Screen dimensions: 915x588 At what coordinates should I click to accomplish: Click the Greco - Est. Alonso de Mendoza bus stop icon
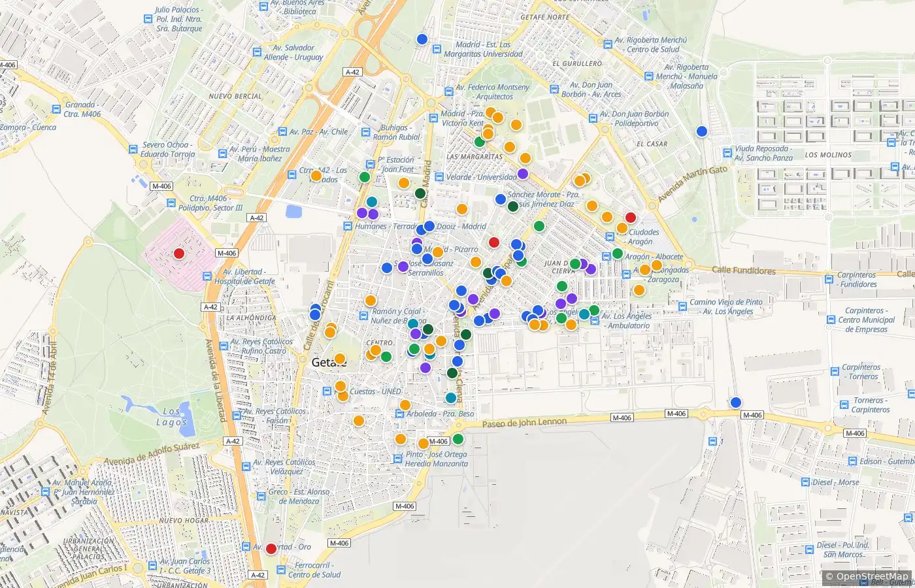(x=261, y=496)
